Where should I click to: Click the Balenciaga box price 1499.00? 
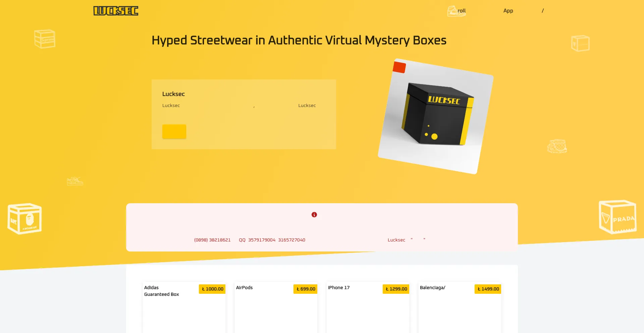[x=488, y=289]
